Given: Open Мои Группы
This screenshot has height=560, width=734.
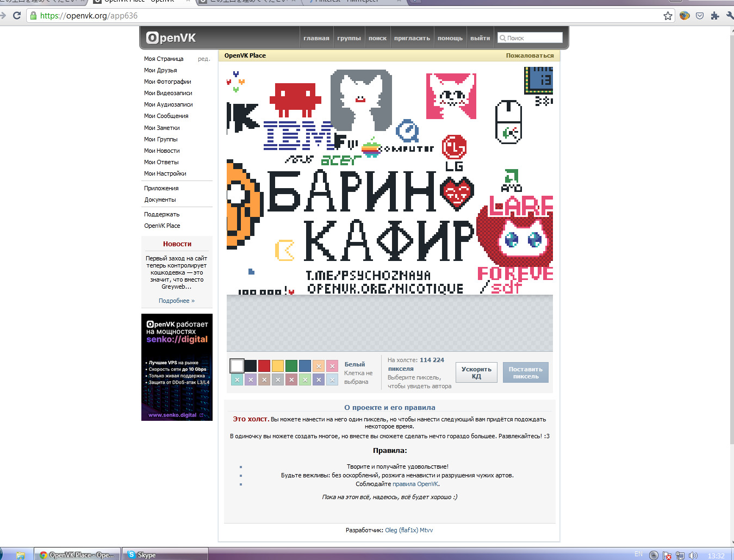Looking at the screenshot, I should click(161, 139).
